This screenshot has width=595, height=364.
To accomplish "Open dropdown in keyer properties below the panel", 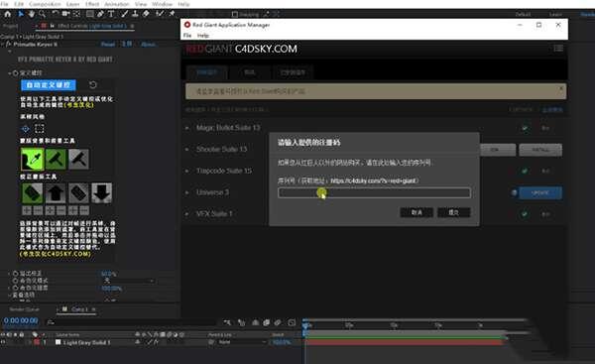I will 129,281.
